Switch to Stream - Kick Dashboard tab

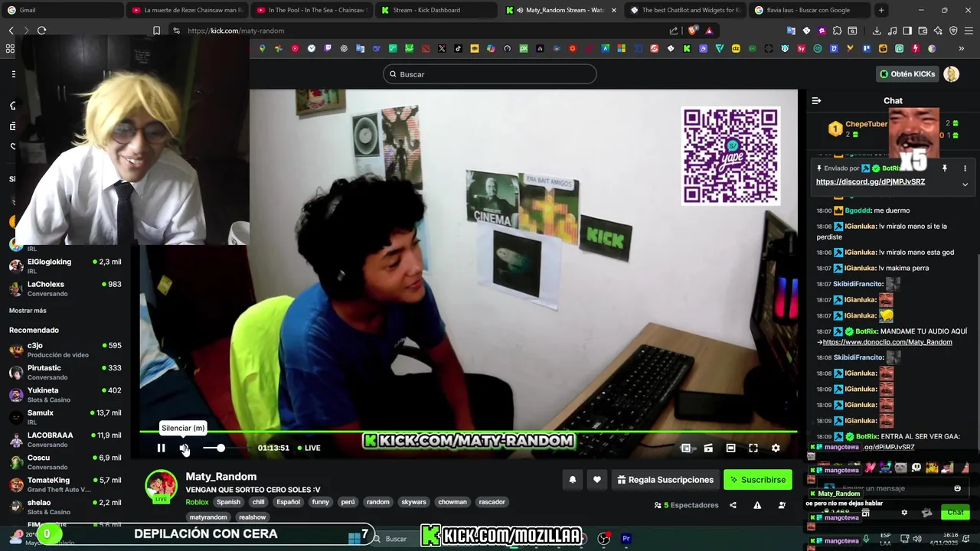tap(435, 10)
